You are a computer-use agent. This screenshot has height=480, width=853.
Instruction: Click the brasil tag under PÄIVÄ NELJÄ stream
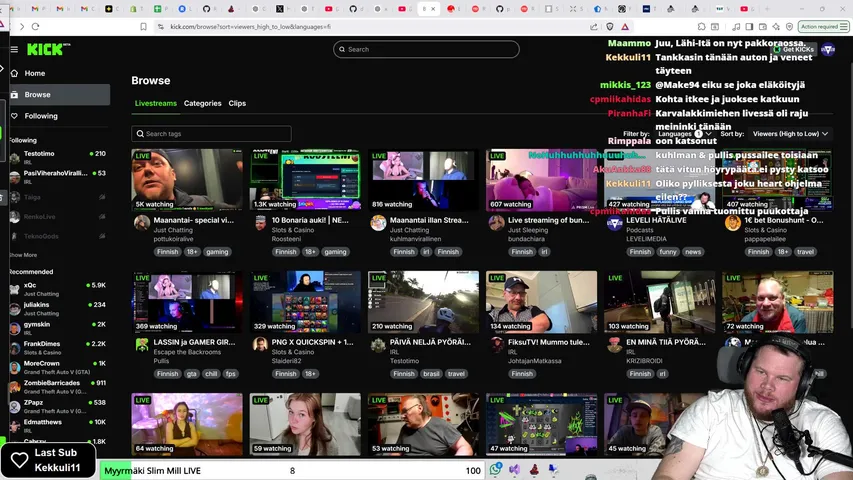coord(431,374)
